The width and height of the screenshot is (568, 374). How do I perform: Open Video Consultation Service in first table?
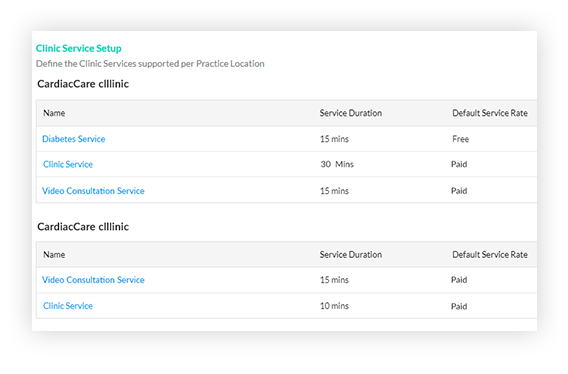tap(93, 191)
